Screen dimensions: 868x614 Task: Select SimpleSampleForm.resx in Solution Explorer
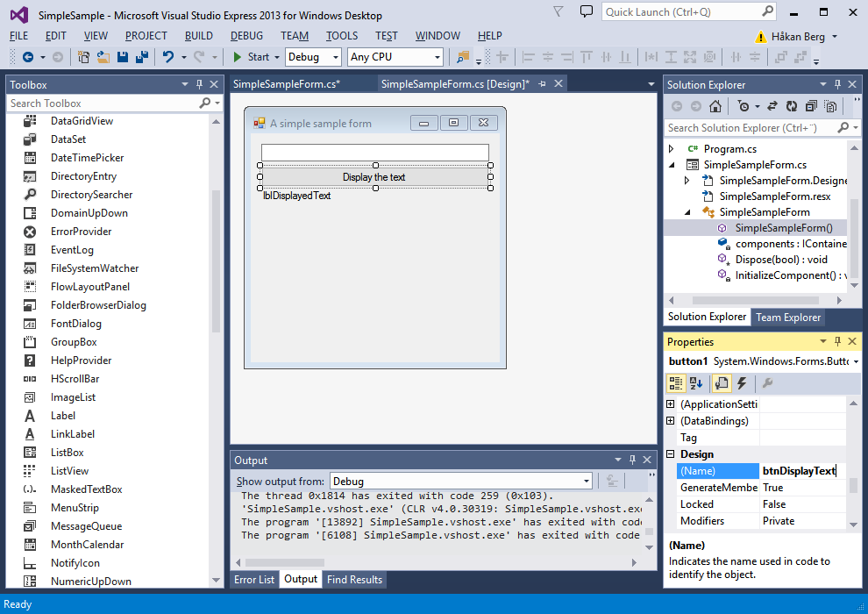coord(774,196)
